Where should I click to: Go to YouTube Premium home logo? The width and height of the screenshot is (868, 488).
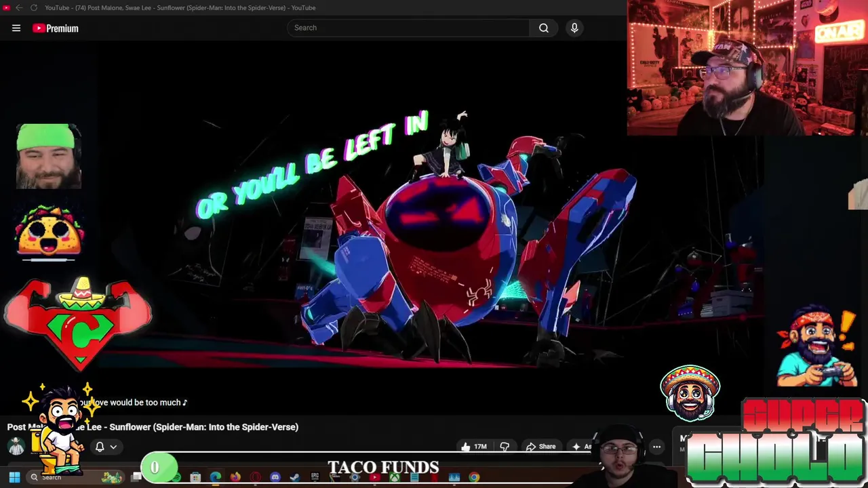click(56, 28)
